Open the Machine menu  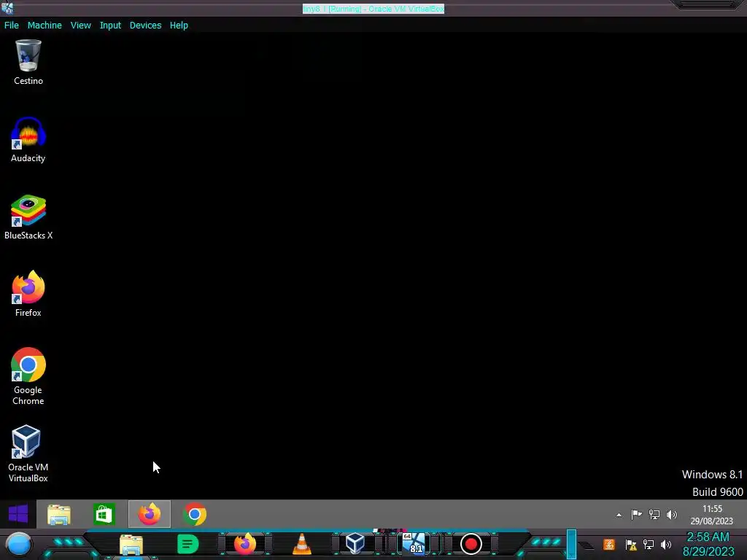click(44, 26)
